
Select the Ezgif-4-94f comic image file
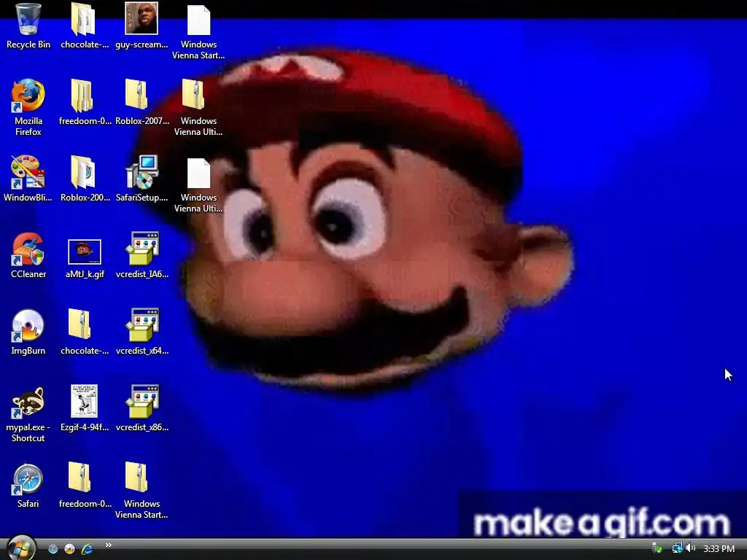85,402
